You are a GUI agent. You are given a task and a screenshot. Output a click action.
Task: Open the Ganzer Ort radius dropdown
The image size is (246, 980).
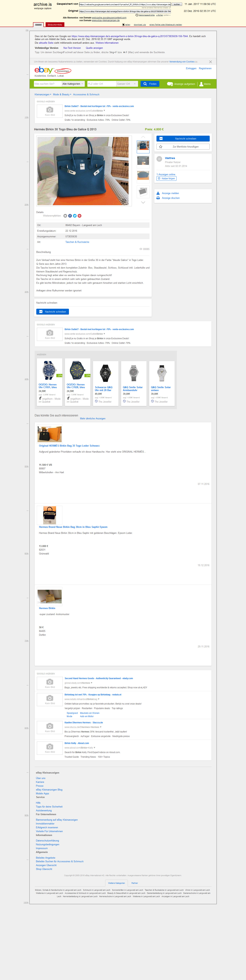tap(127, 84)
